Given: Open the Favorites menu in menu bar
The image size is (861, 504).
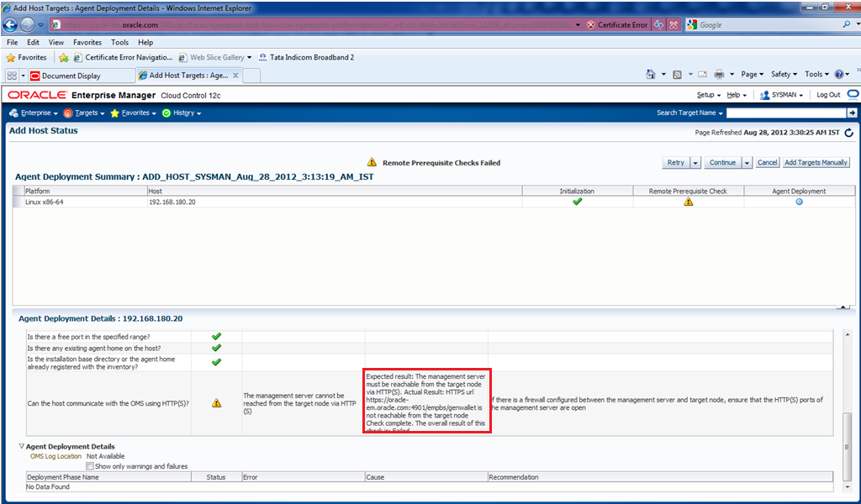Looking at the screenshot, I should [x=87, y=42].
